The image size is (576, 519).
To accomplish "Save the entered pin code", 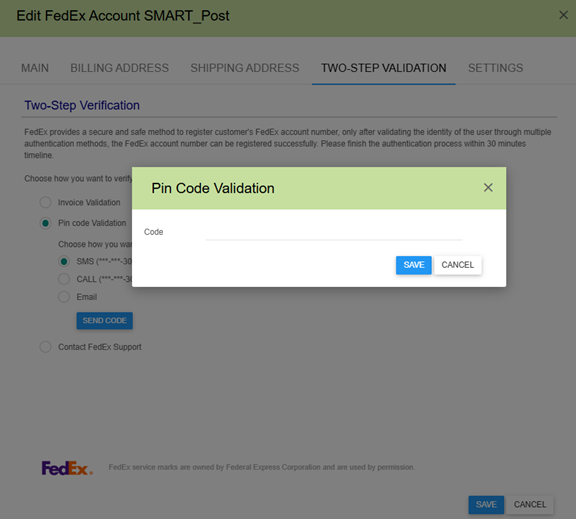I will pyautogui.click(x=414, y=265).
